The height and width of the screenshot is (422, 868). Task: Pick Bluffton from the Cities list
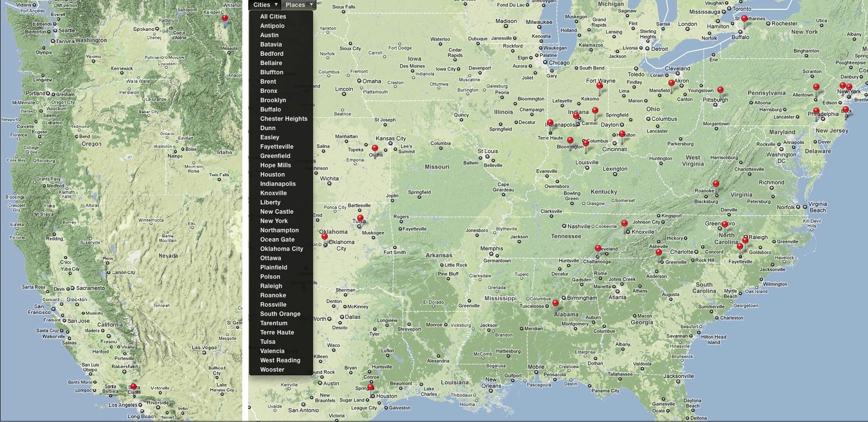pyautogui.click(x=272, y=72)
